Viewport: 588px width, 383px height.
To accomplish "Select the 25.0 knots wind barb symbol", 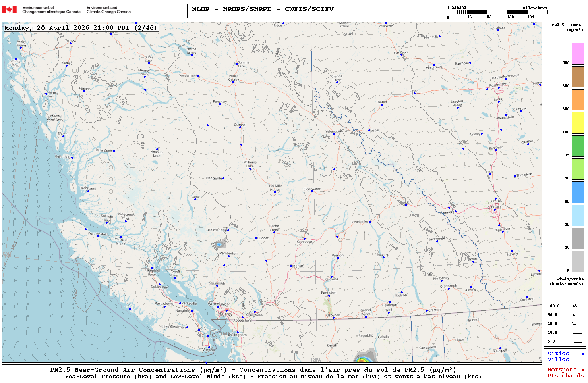I will click(x=577, y=324).
